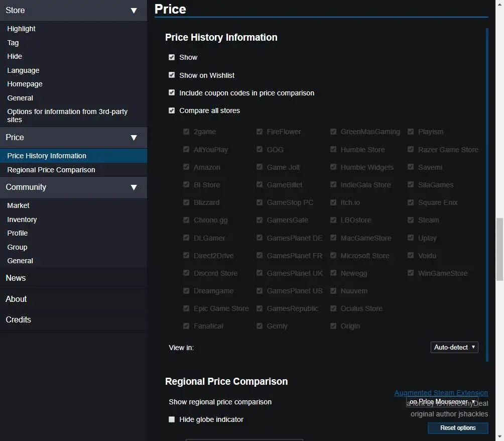Collapse the Price section arrow

pos(134,138)
